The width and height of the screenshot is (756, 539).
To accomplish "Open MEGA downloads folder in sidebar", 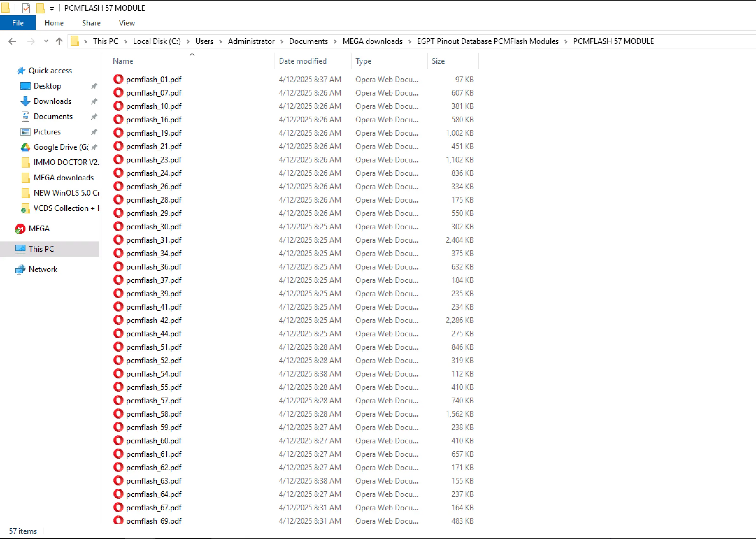I will 63,177.
